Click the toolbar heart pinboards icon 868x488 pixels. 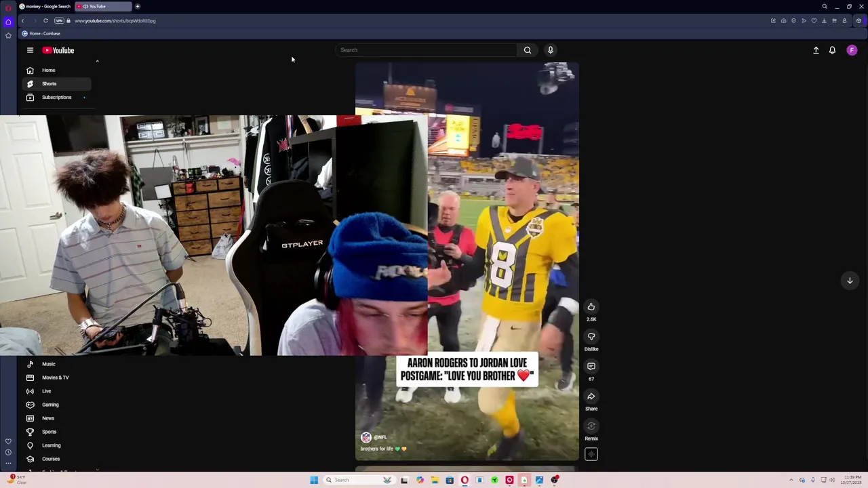[814, 20]
